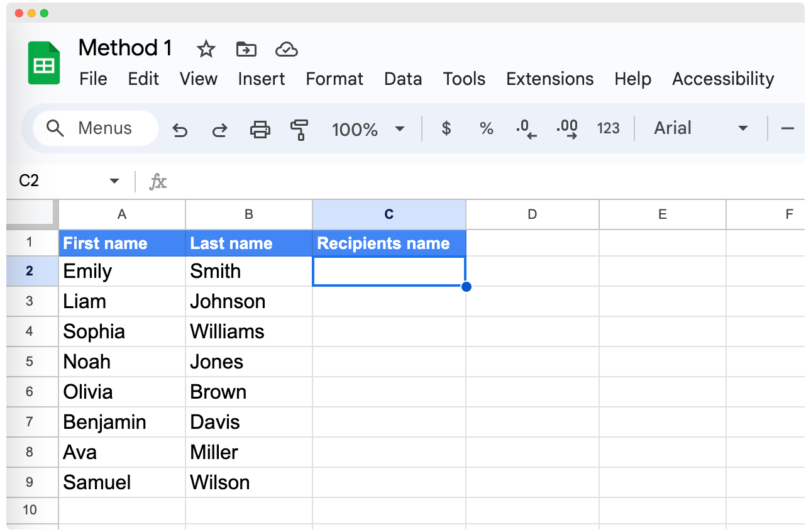The image size is (811, 532).
Task: Open the Google Sheets home icon
Action: pyautogui.click(x=43, y=63)
